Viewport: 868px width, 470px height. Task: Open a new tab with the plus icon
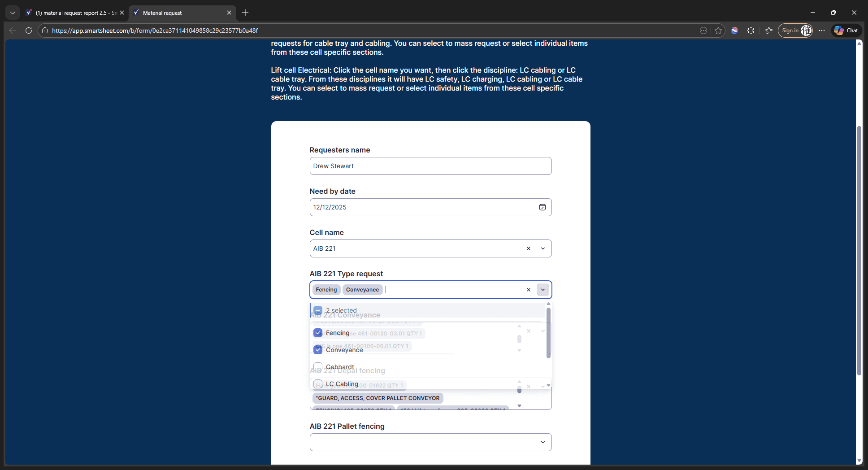tap(245, 13)
